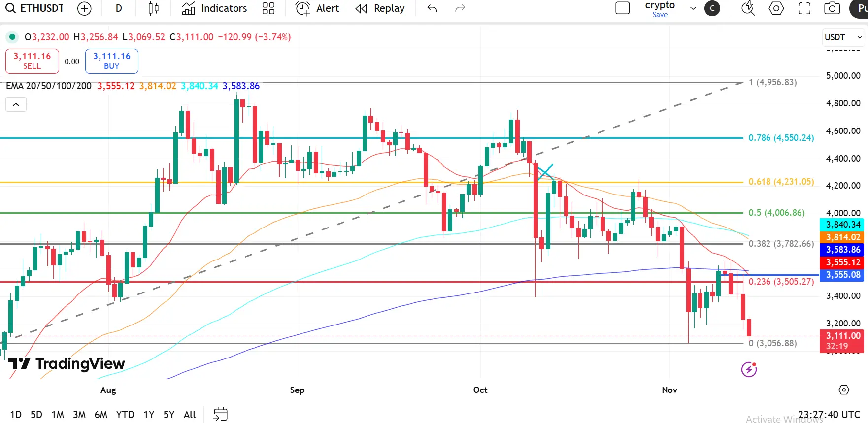Select the 6M date range
Viewport: 868px width, 423px height.
[x=101, y=415]
